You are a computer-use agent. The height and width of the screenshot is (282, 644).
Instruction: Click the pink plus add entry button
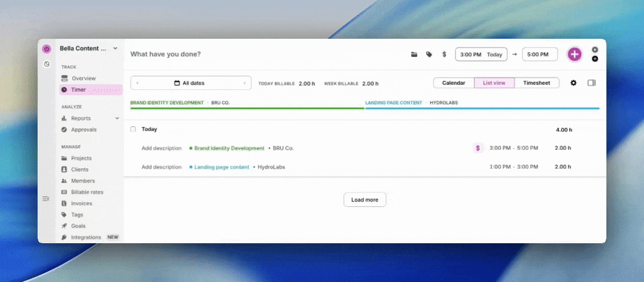(574, 55)
